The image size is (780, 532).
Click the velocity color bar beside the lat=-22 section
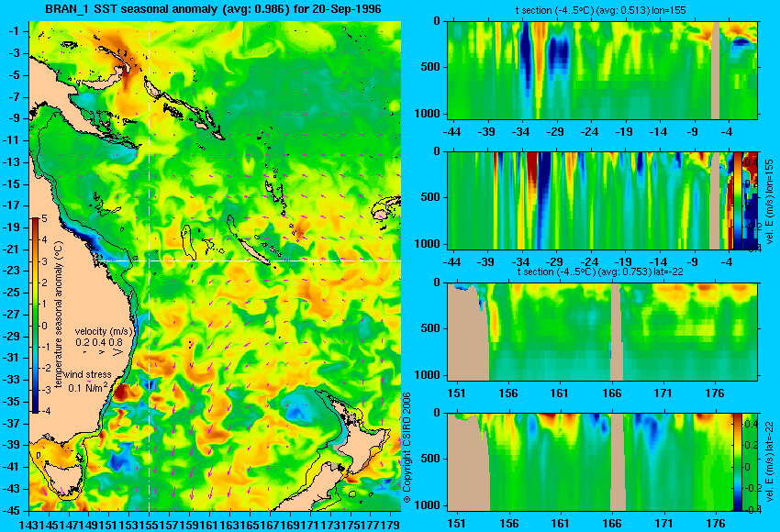[738, 462]
